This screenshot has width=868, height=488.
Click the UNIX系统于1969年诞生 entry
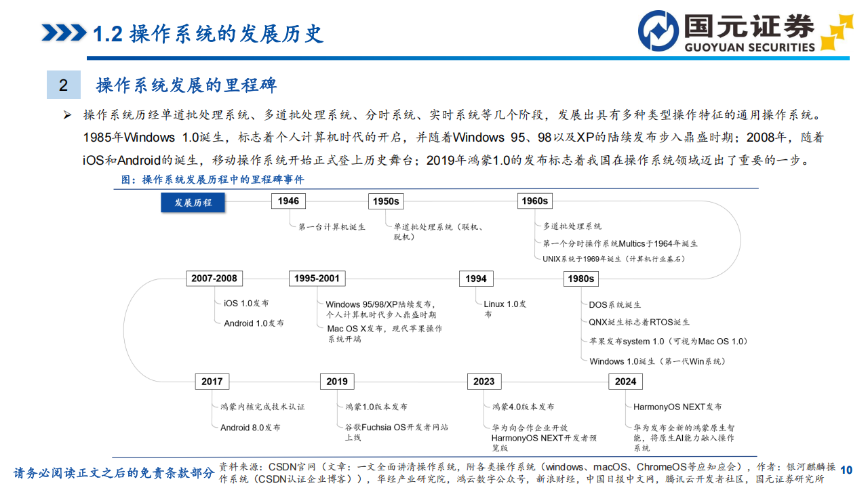(x=614, y=259)
